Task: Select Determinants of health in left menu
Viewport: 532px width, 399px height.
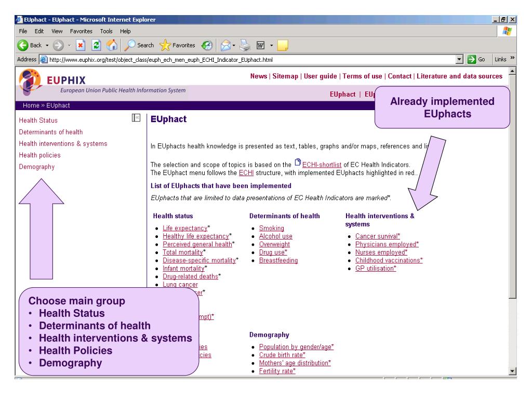Action: tap(50, 132)
